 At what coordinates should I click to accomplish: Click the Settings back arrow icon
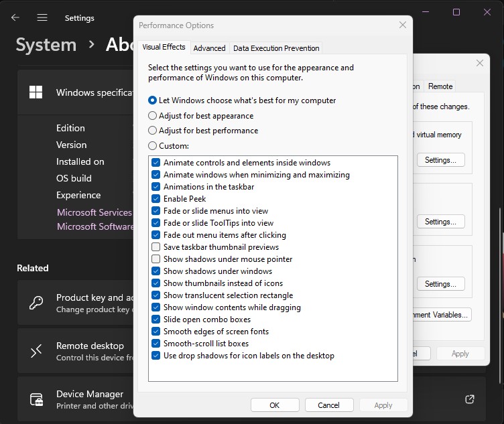pyautogui.click(x=15, y=17)
